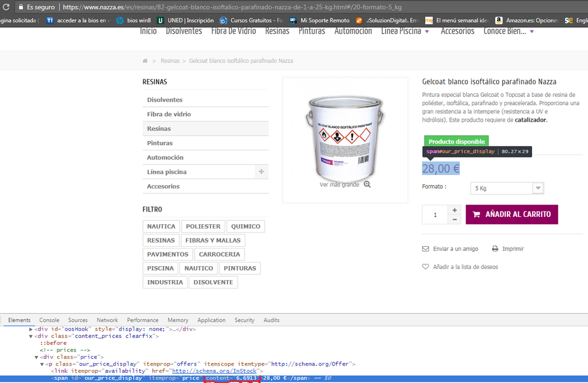Select Línea piscina in the sidebar

tap(166, 172)
